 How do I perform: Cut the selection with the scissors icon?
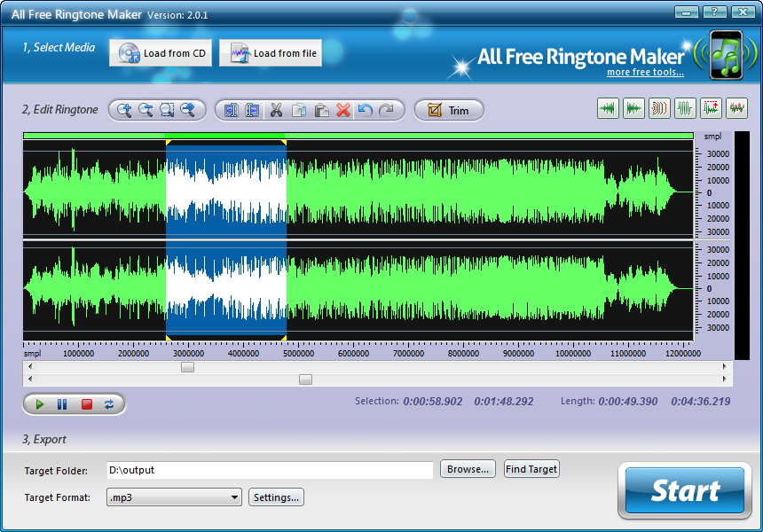(276, 110)
